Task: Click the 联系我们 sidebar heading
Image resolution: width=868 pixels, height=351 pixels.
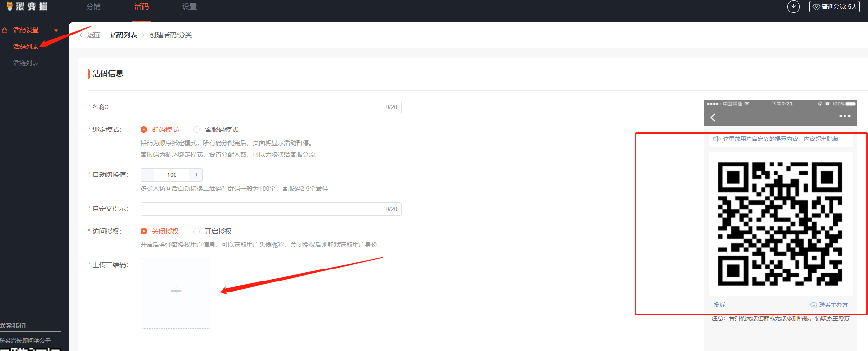Action: coord(13,326)
